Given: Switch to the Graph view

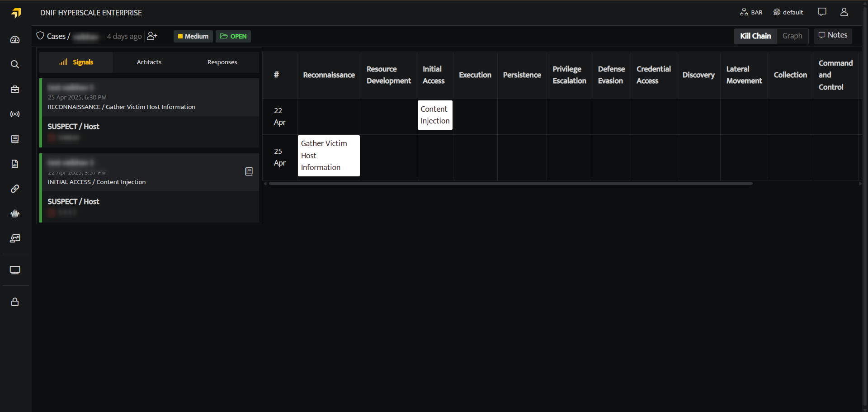Looking at the screenshot, I should click(792, 36).
